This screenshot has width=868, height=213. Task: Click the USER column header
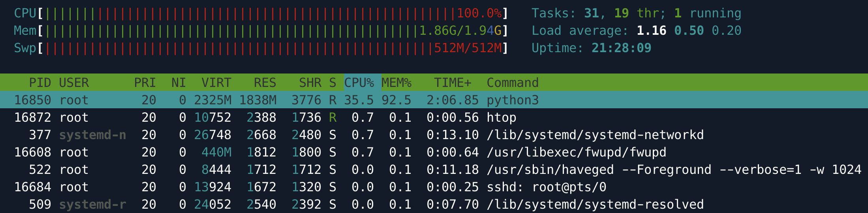point(74,83)
